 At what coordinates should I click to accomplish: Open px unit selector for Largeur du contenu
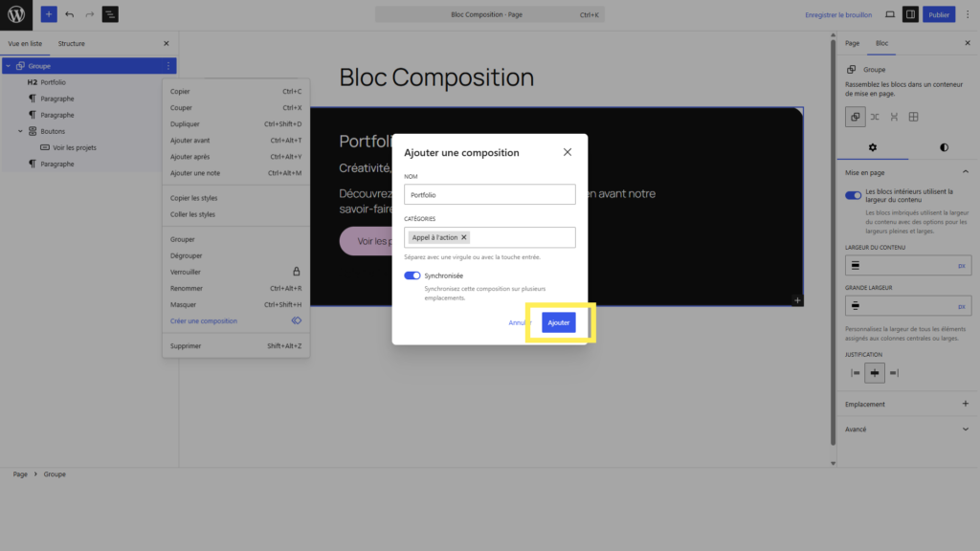pyautogui.click(x=961, y=266)
